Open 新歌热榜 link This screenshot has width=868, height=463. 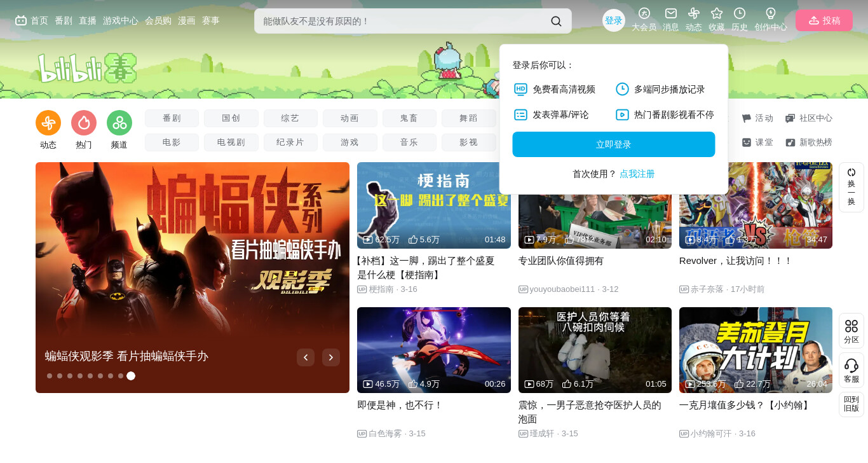click(x=809, y=142)
